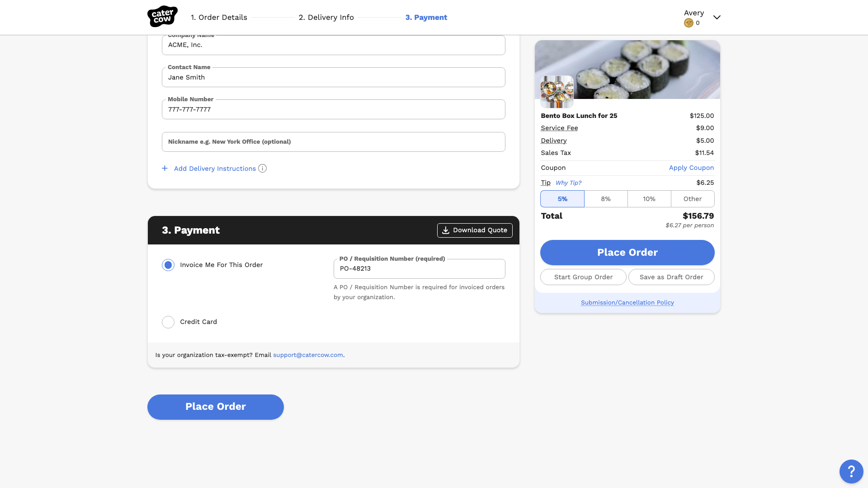Click Start Group Order button

pos(583,277)
